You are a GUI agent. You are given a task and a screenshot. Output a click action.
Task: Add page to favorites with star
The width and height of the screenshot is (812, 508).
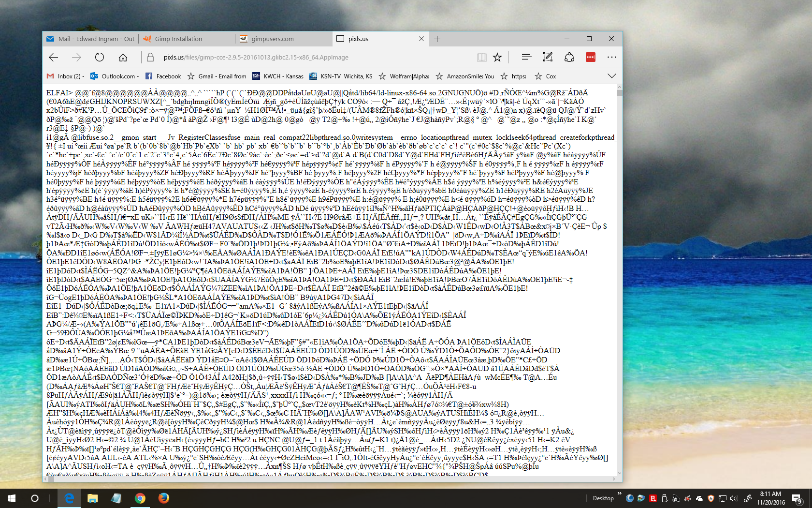pyautogui.click(x=497, y=57)
